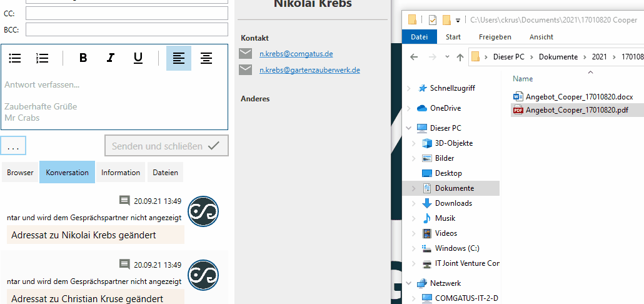Viewport: 644px width, 304px height.
Task: Expand the Schnellzugriff tree node
Action: tap(410, 88)
